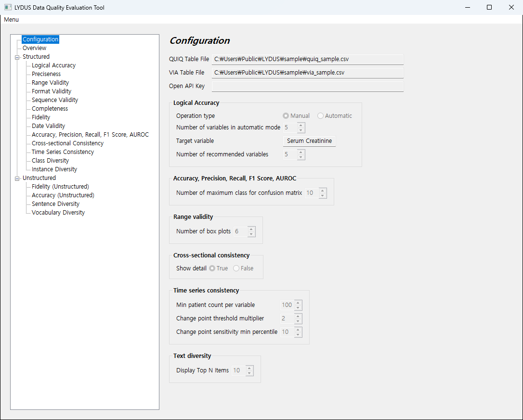Image resolution: width=523 pixels, height=420 pixels.
Task: Focus the Open API Key field
Action: [308, 86]
